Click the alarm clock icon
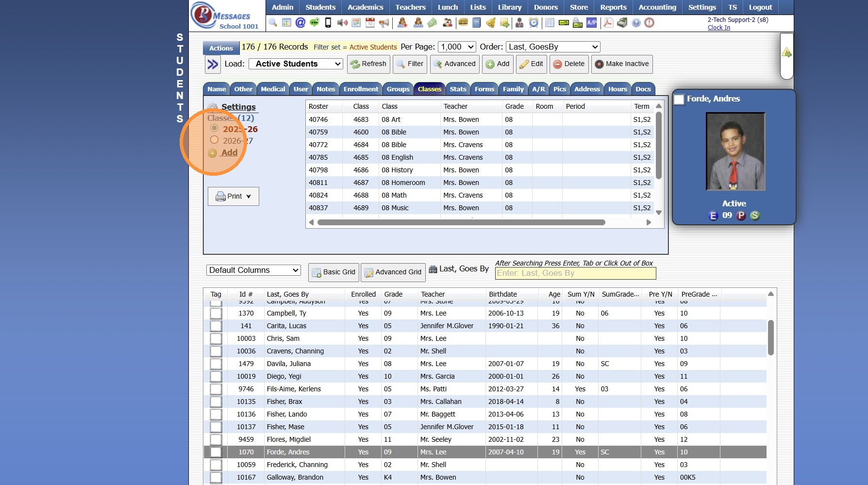868x485 pixels. click(534, 23)
